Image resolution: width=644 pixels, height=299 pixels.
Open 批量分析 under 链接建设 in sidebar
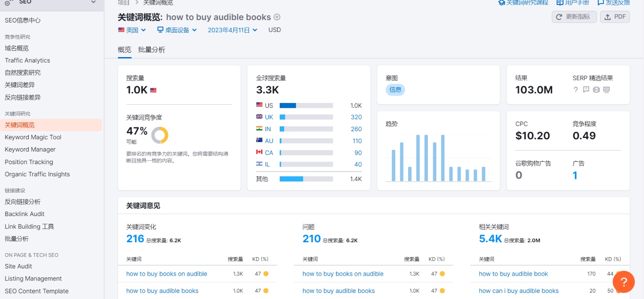click(17, 239)
